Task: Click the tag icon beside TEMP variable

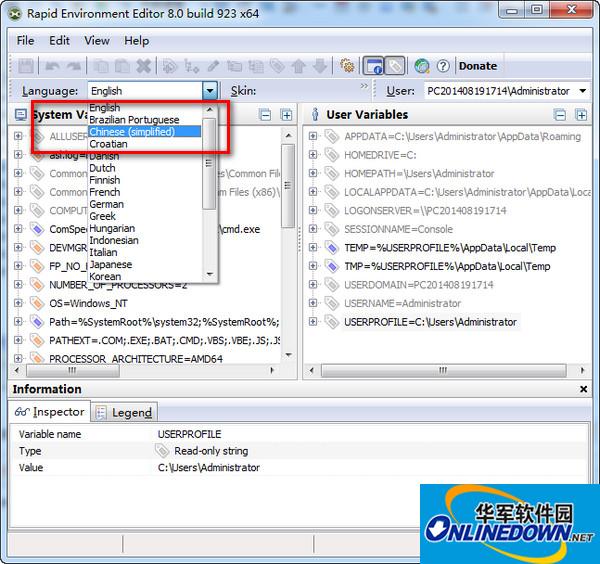Action: (331, 248)
